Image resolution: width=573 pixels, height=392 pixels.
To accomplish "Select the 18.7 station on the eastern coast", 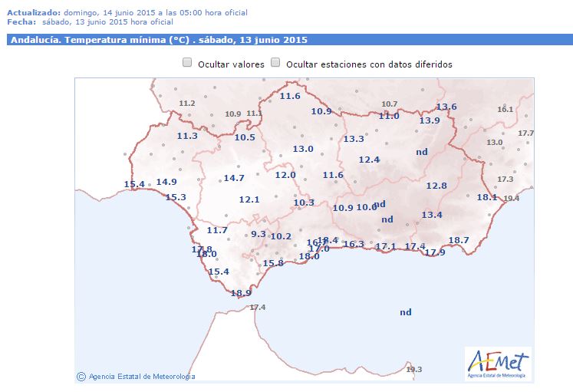I will [459, 240].
